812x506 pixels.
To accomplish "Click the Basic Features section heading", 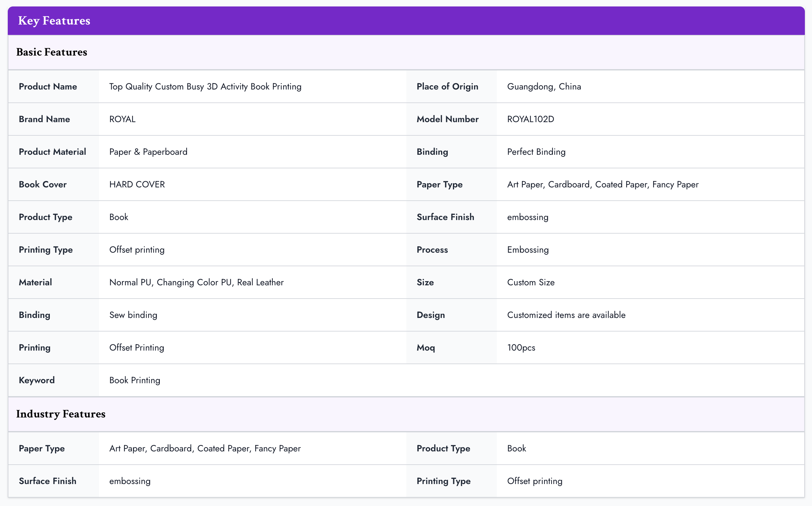I will point(51,52).
